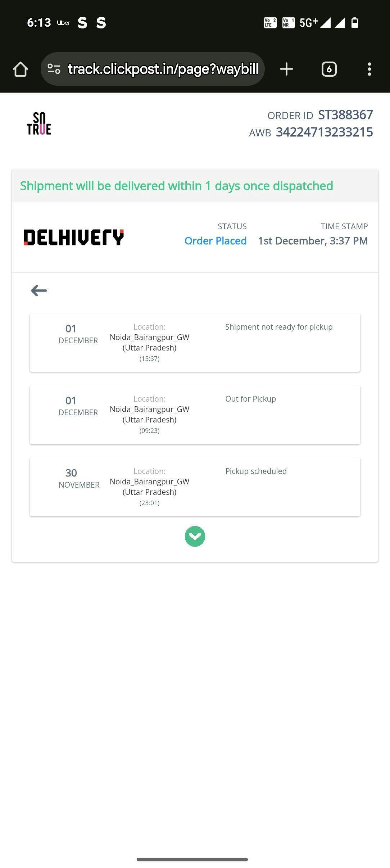This screenshot has height=868, width=390.
Task: Click the Order Placed status link
Action: [216, 241]
